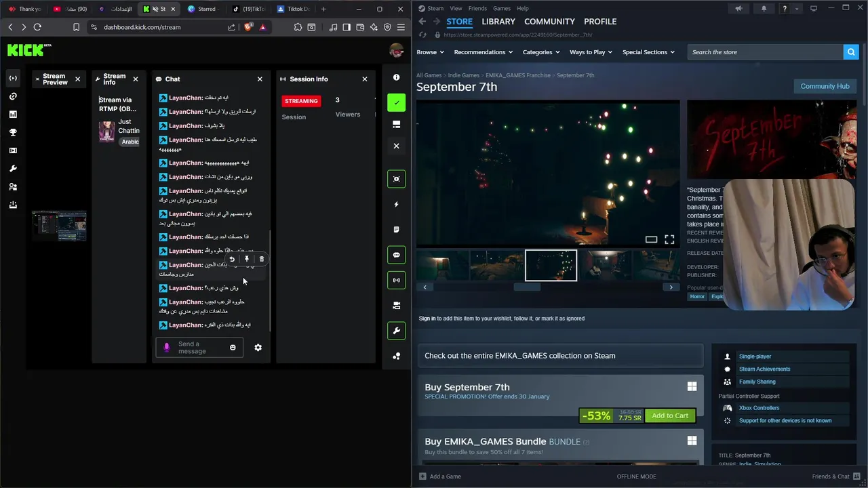Click Add to Cart for September 7th
Viewport: 868px width, 488px height.
click(670, 415)
